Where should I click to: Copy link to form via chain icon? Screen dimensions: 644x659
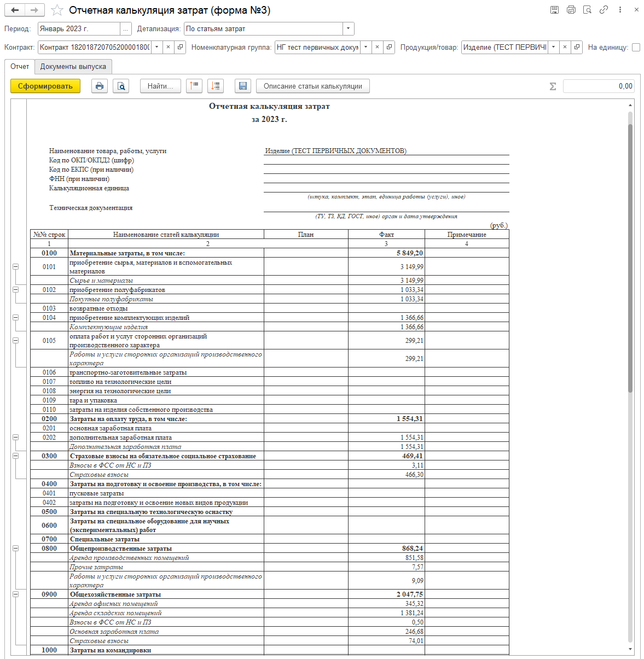pyautogui.click(x=604, y=10)
